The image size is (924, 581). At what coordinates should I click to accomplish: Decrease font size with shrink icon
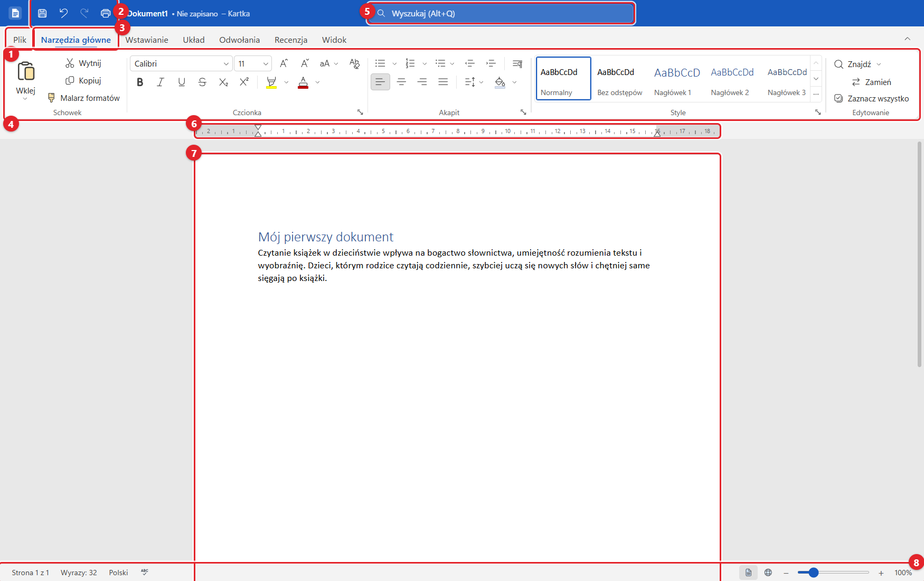point(305,63)
